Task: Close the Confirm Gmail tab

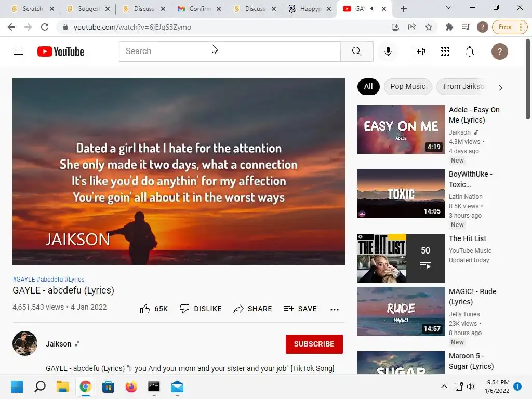Action: (x=219, y=9)
